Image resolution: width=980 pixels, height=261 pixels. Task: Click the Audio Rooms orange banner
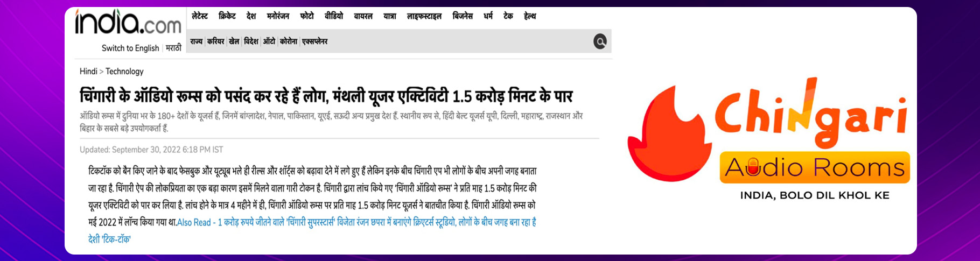coord(815,168)
